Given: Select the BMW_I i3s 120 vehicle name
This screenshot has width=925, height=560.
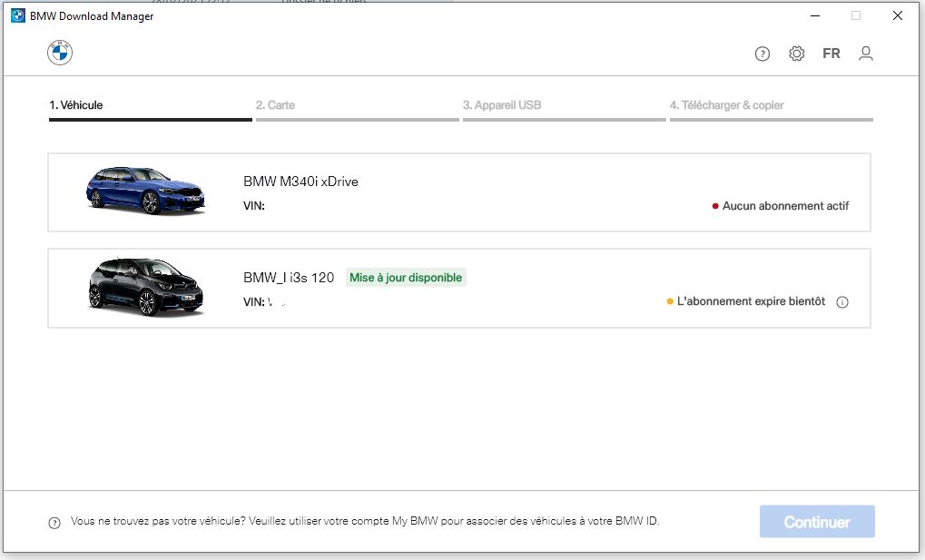Looking at the screenshot, I should pyautogui.click(x=289, y=278).
